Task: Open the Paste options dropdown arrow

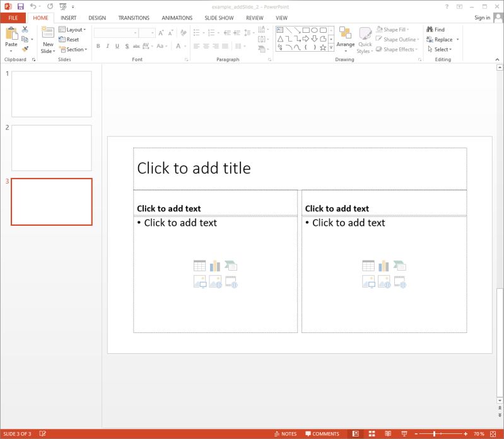Action: pyautogui.click(x=11, y=51)
